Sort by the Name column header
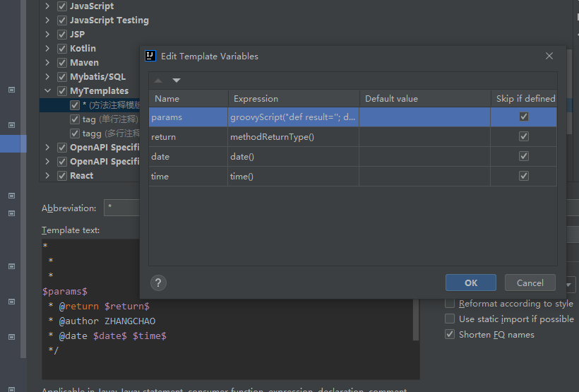This screenshot has height=392, width=579. click(x=189, y=99)
